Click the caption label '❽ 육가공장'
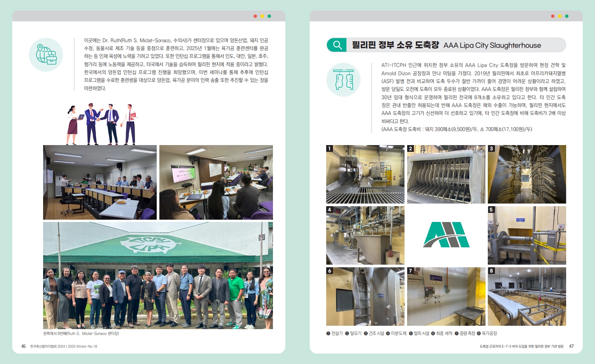This screenshot has height=364, width=595. pyautogui.click(x=487, y=333)
